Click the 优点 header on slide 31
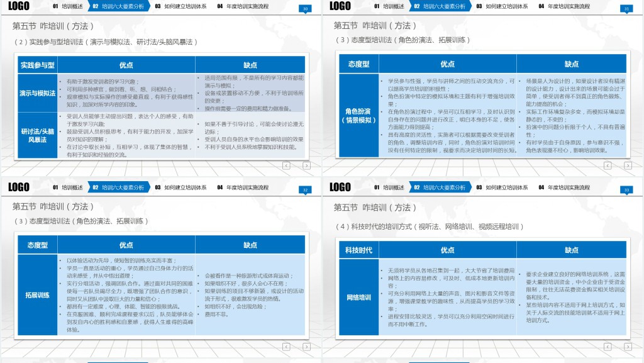 coord(447,64)
